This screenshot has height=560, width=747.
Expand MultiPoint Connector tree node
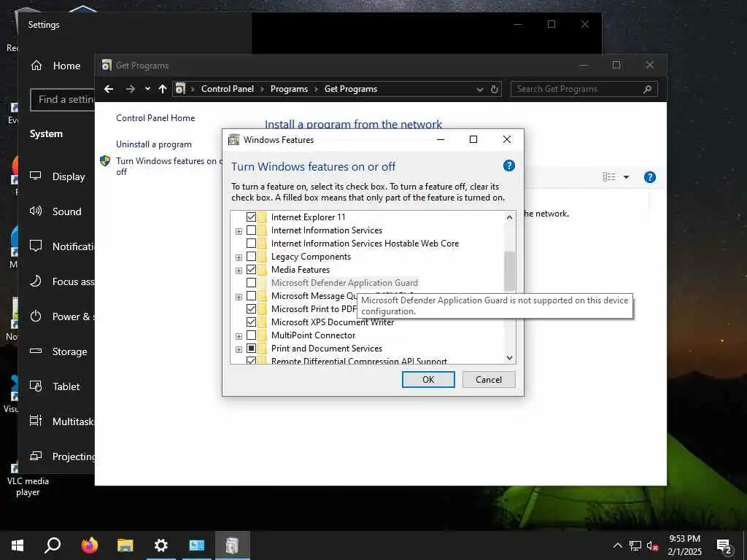(x=239, y=336)
